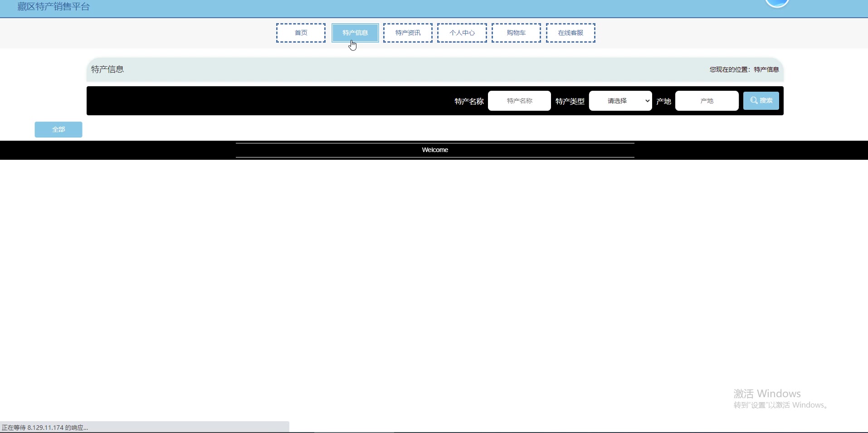Image resolution: width=868 pixels, height=433 pixels.
Task: Click the 特产信息 page heading
Action: point(107,69)
